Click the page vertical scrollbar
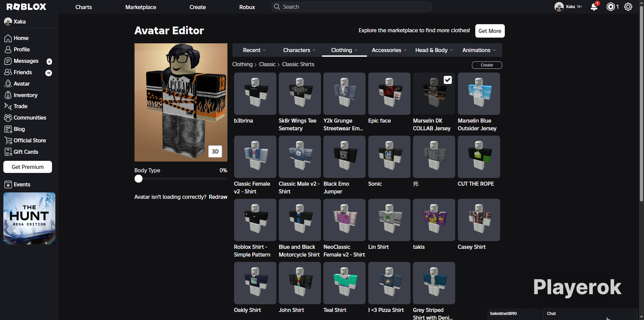The image size is (644, 320). click(x=641, y=104)
